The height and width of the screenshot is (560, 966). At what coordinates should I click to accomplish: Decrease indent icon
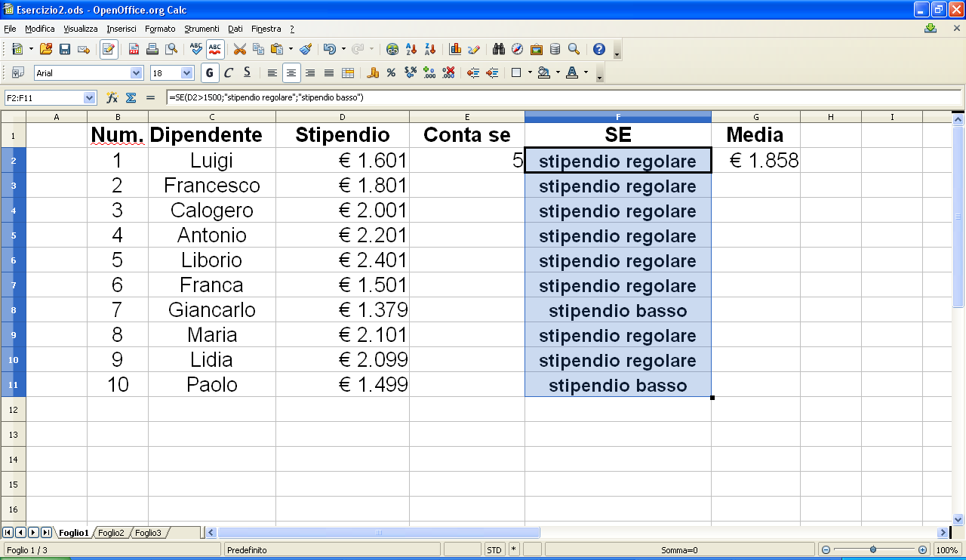coord(473,72)
